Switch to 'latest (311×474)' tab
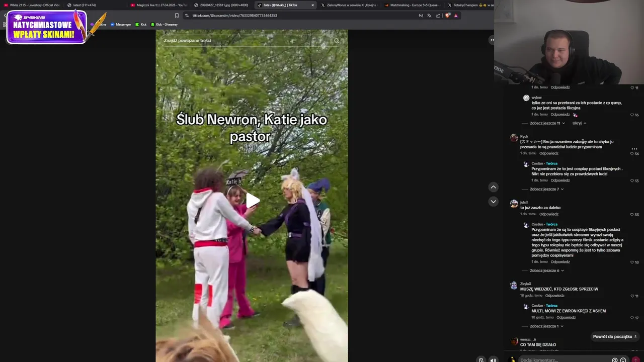Viewport: 644px width, 362px height. point(96,5)
